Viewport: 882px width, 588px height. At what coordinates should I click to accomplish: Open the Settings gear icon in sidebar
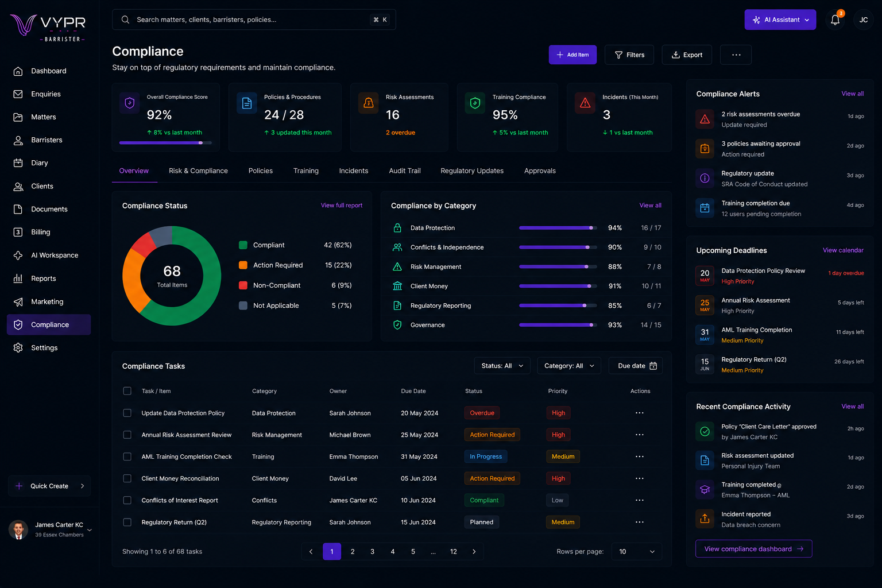(x=18, y=347)
